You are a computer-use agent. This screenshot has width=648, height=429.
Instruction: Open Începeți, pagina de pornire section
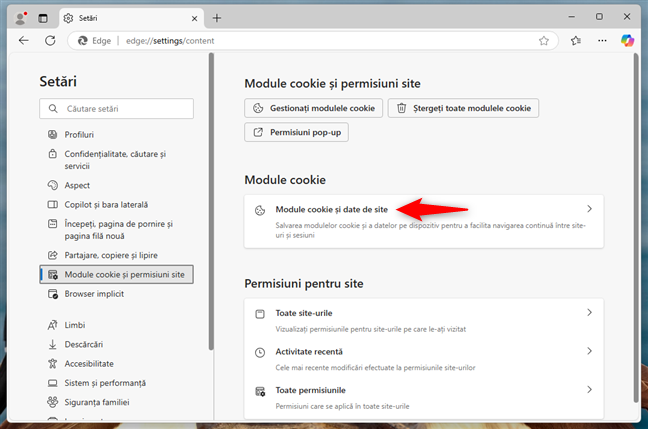(117, 230)
